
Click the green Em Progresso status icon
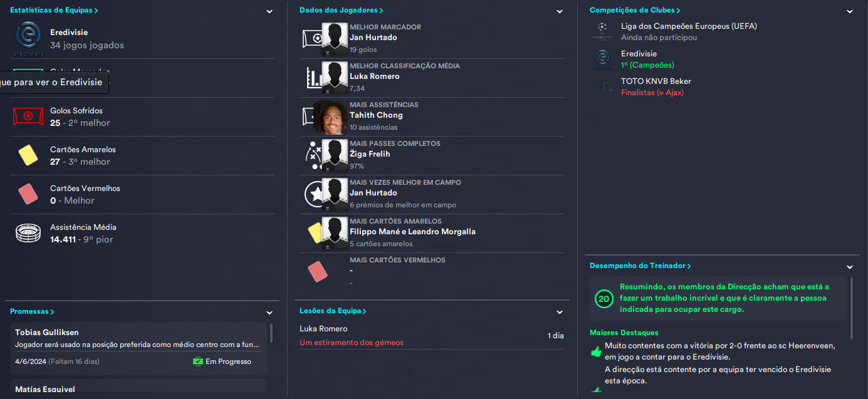(198, 361)
